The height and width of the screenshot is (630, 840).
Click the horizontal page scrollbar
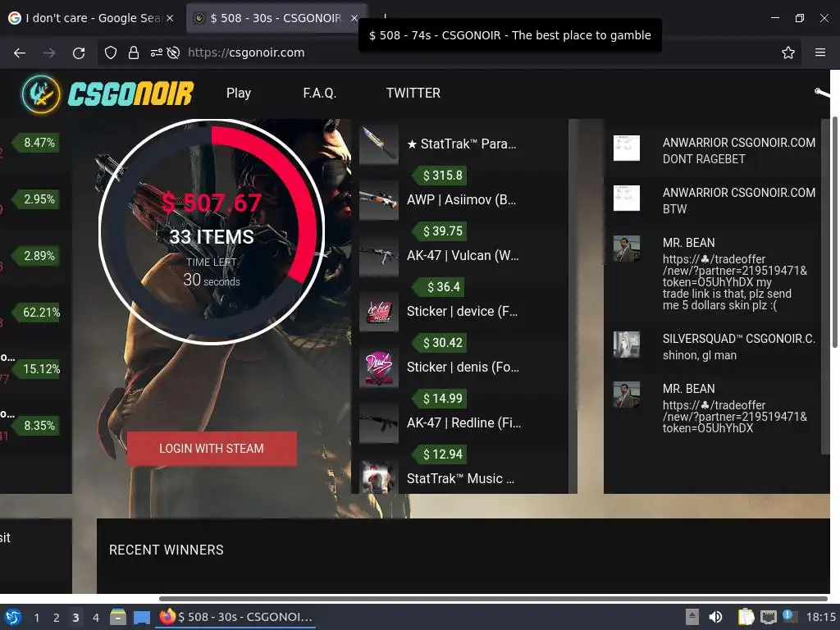tap(493, 598)
